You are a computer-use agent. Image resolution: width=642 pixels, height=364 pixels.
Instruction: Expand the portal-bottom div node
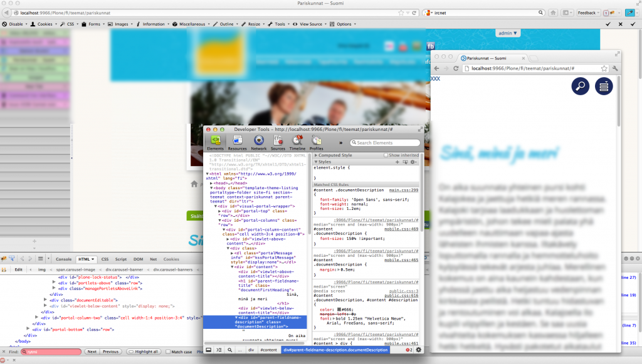[x=28, y=328]
